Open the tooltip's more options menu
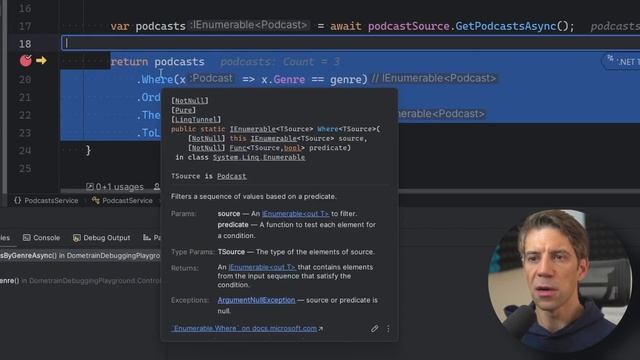 point(388,329)
